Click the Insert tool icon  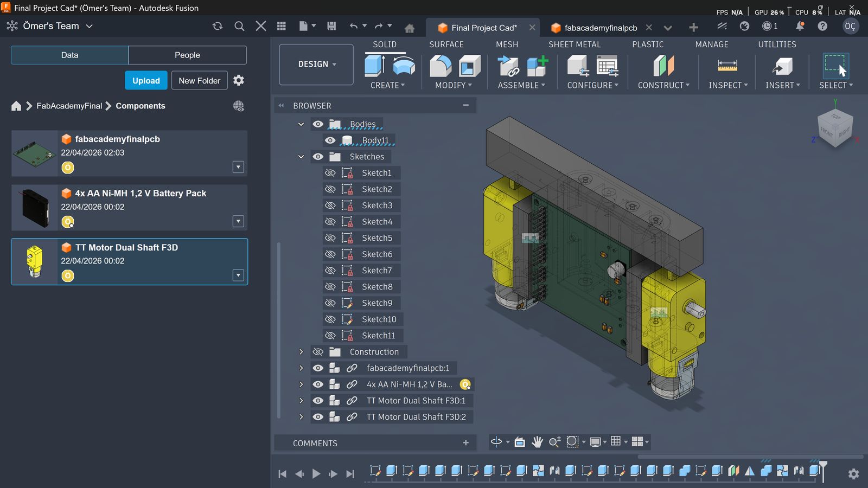click(x=782, y=66)
